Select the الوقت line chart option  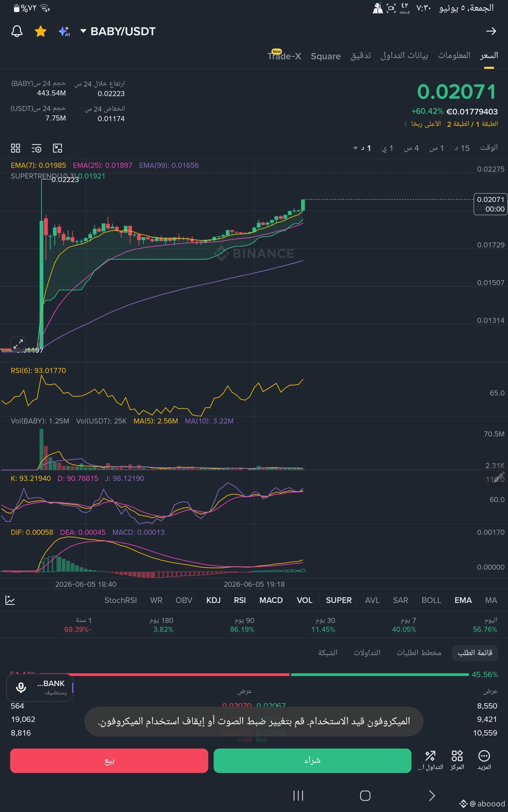pyautogui.click(x=489, y=147)
